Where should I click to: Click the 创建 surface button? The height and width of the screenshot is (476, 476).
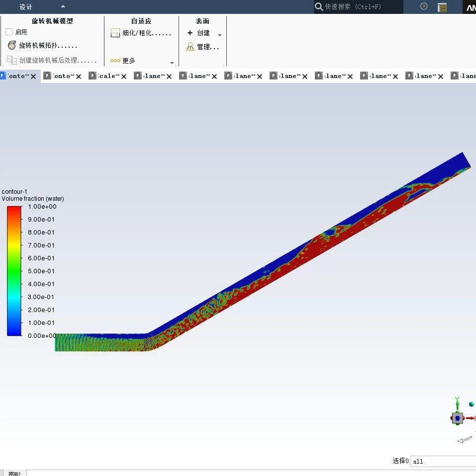click(x=199, y=33)
